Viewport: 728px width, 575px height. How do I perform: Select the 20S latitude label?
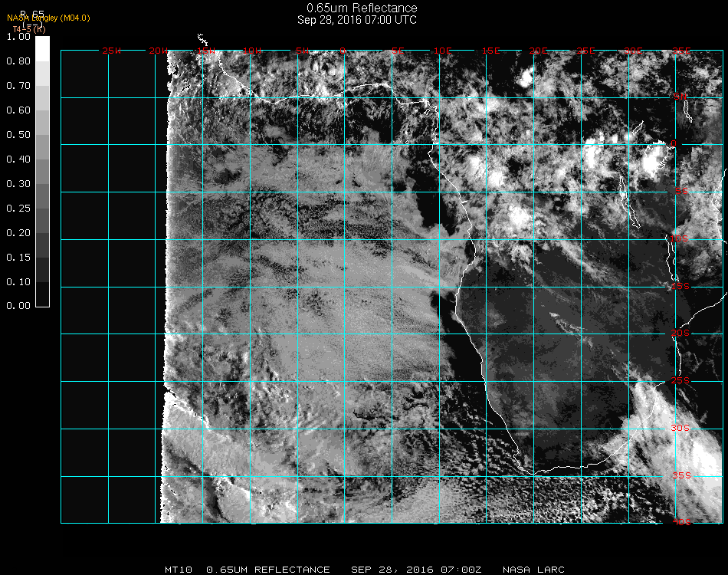[x=680, y=333]
